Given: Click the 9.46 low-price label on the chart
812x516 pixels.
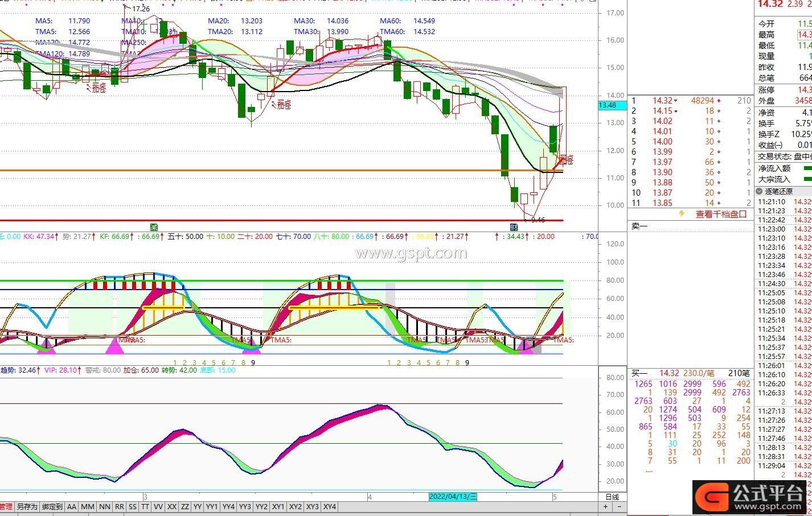Looking at the screenshot, I should pos(538,220).
